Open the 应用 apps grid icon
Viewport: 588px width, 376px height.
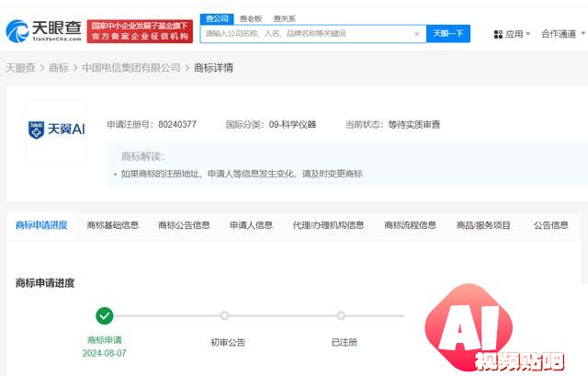pyautogui.click(x=498, y=35)
